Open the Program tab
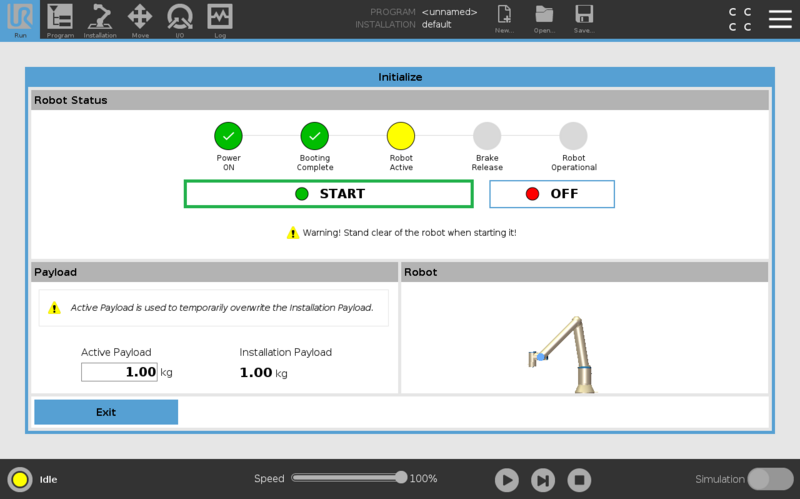Viewport: 800px width, 499px height. click(60, 20)
